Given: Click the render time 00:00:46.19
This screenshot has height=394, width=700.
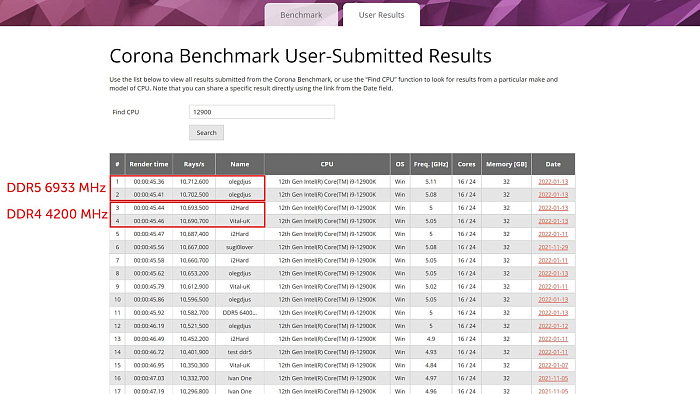Looking at the screenshot, I should [x=149, y=326].
